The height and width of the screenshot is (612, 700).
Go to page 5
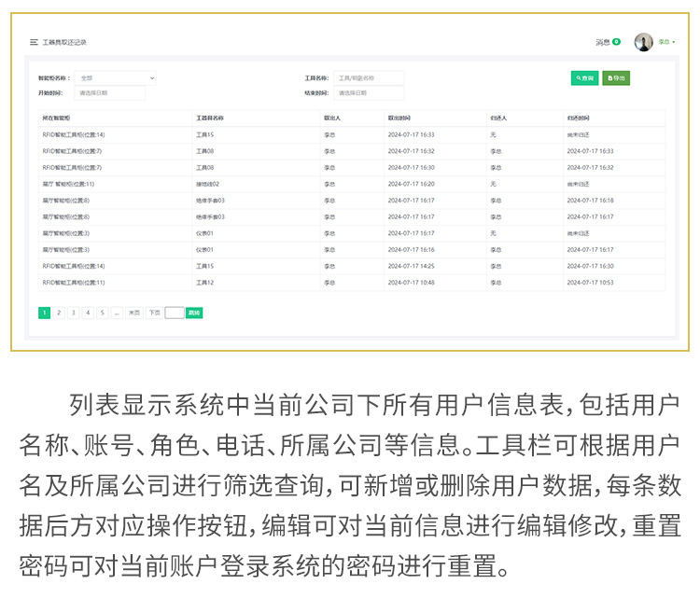102,313
